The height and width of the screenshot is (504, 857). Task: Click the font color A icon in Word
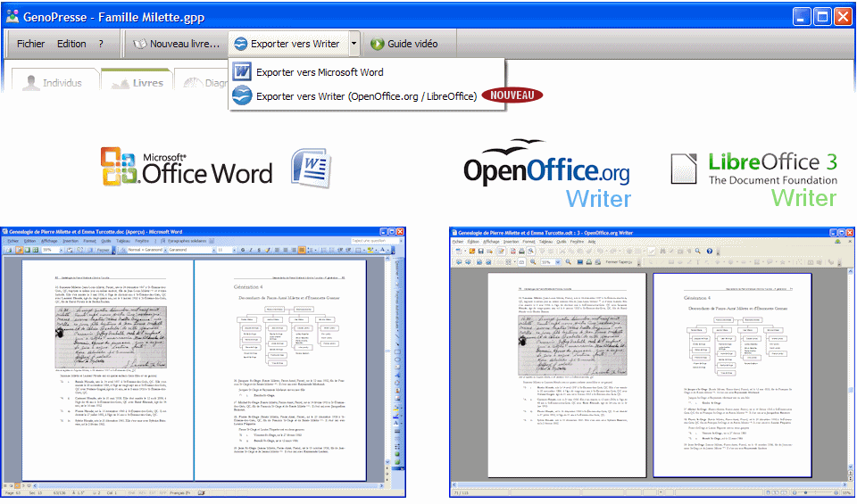[382, 250]
